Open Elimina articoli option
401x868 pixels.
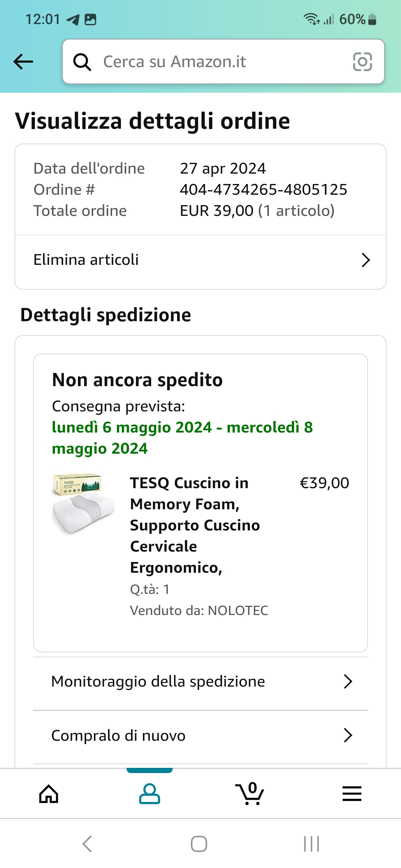tap(86, 260)
